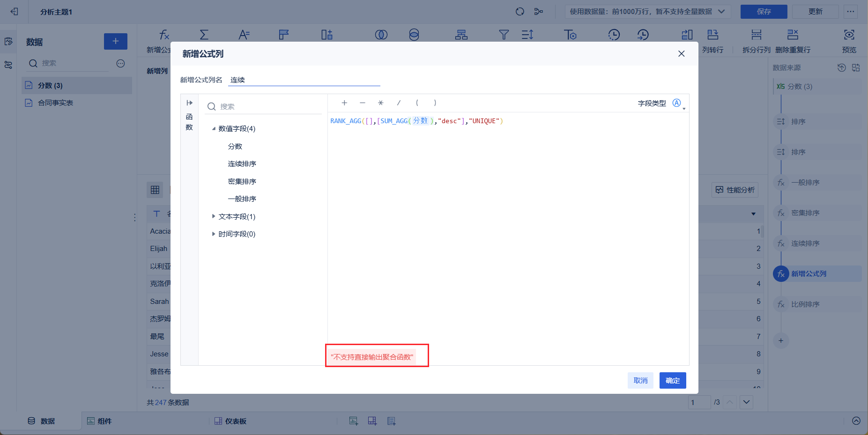The height and width of the screenshot is (435, 868).
Task: Click the T gear field settings icon
Action: (x=570, y=35)
